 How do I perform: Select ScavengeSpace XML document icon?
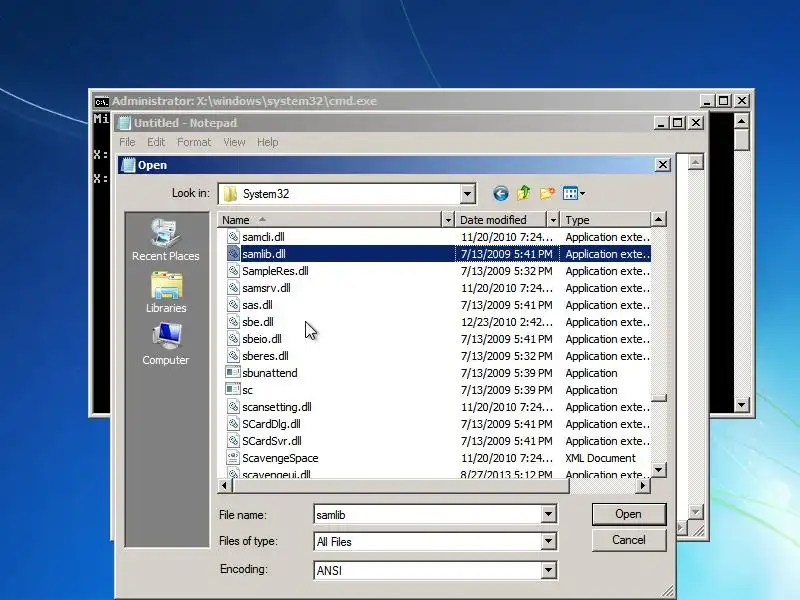coord(233,458)
